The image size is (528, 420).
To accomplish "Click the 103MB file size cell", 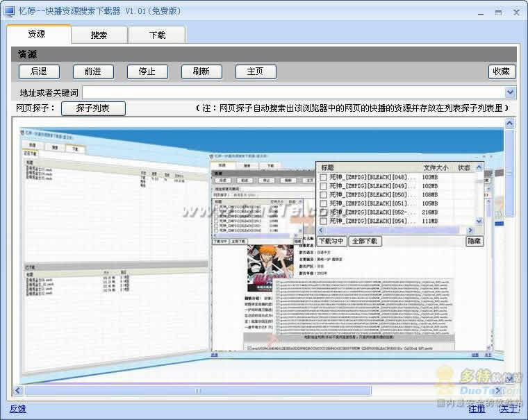I will pos(430,177).
